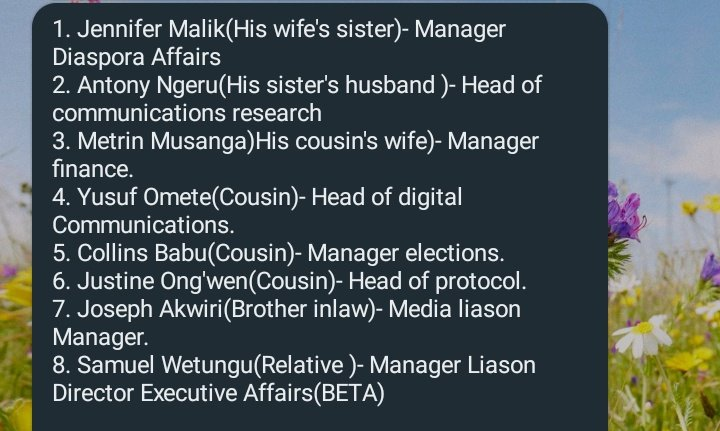The width and height of the screenshot is (720, 431).
Task: Select the Joseph Akwiri list entry
Action: pos(287,323)
